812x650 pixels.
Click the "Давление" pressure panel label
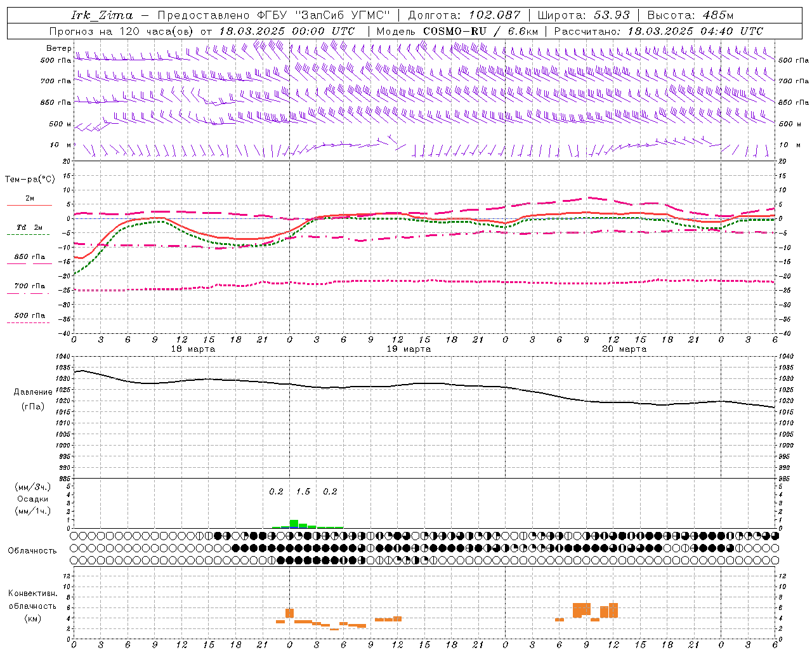pos(33,392)
